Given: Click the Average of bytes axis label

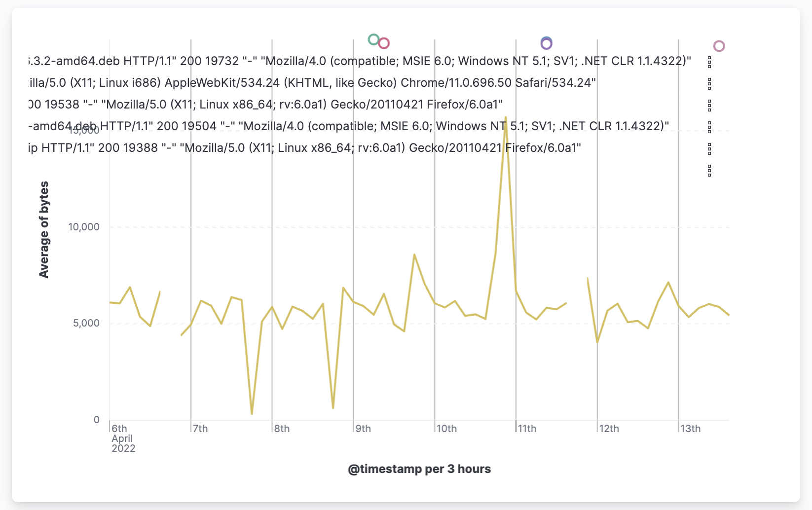Looking at the screenshot, I should (45, 228).
